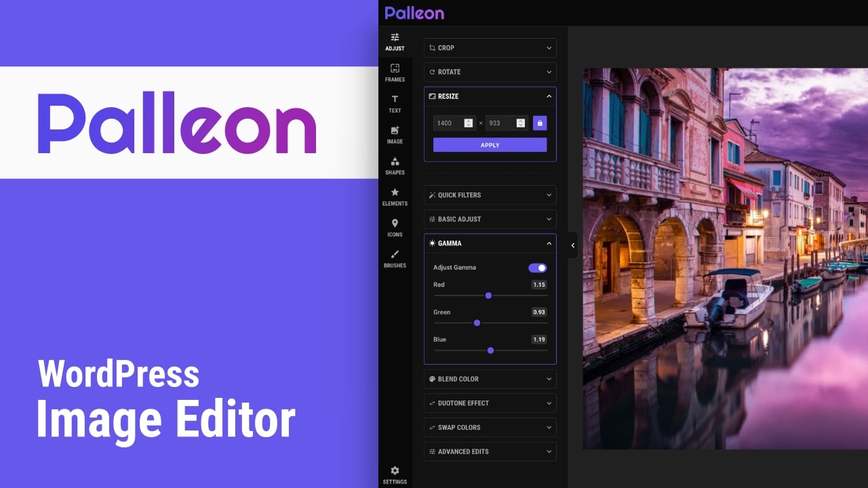
Task: Collapse the Gamma section
Action: coord(490,243)
